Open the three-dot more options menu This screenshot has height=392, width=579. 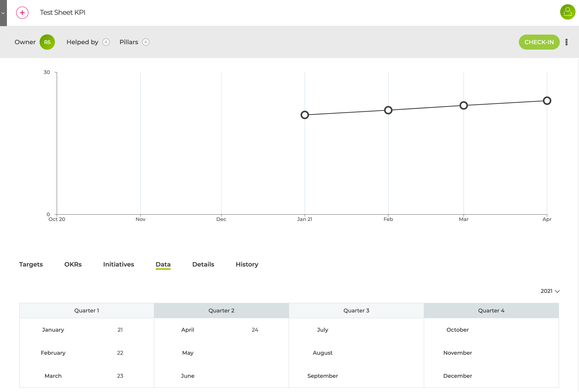pyautogui.click(x=567, y=42)
